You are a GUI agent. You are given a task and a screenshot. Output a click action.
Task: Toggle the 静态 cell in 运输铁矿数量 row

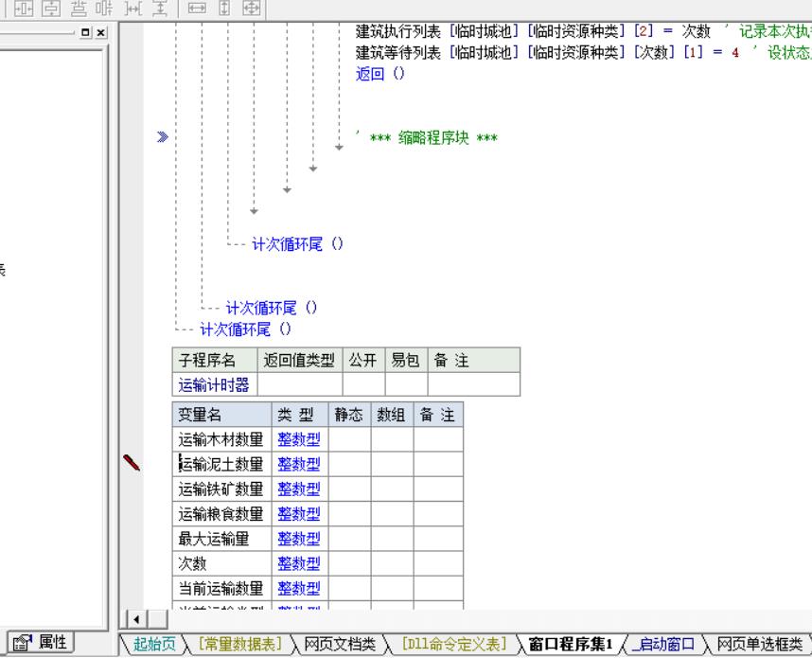tap(349, 489)
